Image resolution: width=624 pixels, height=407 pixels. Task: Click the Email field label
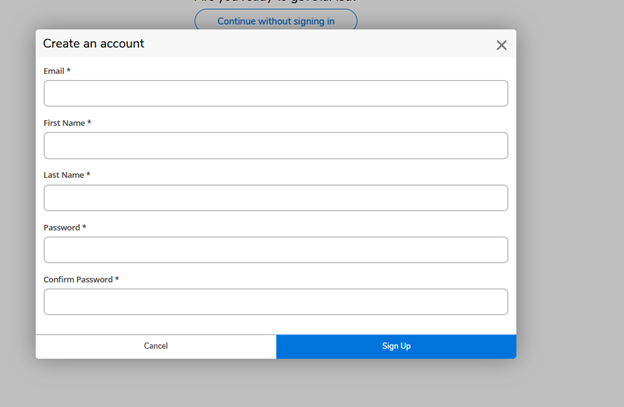54,71
